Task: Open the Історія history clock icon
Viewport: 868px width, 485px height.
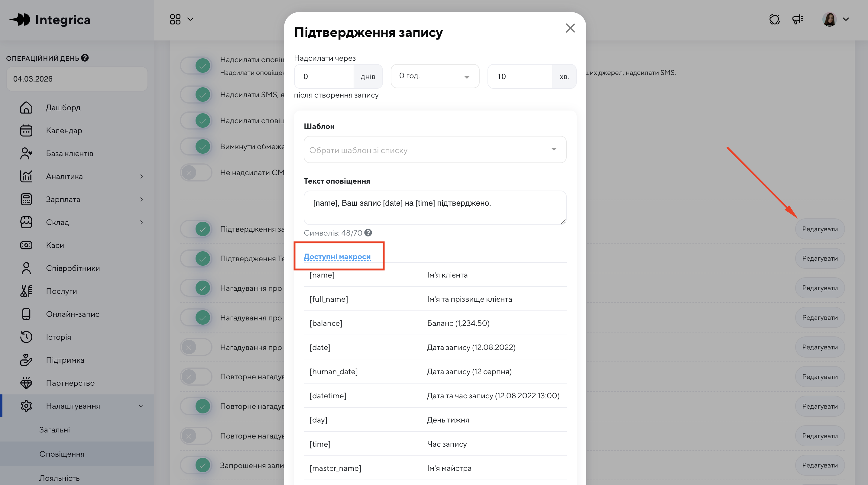Action: point(26,337)
